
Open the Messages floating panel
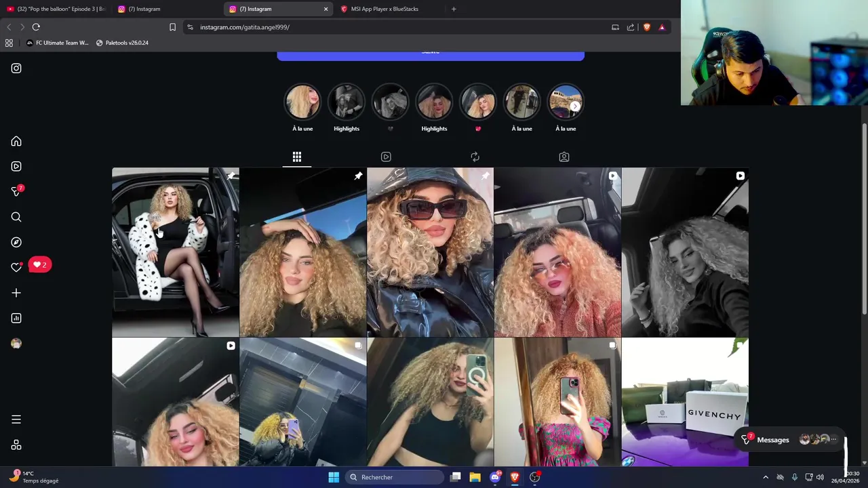coord(791,440)
